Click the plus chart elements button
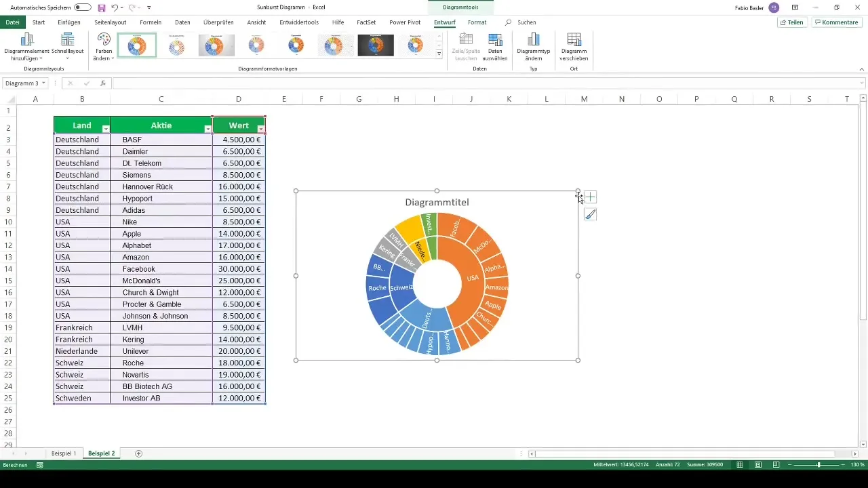Viewport: 868px width, 488px height. click(591, 197)
